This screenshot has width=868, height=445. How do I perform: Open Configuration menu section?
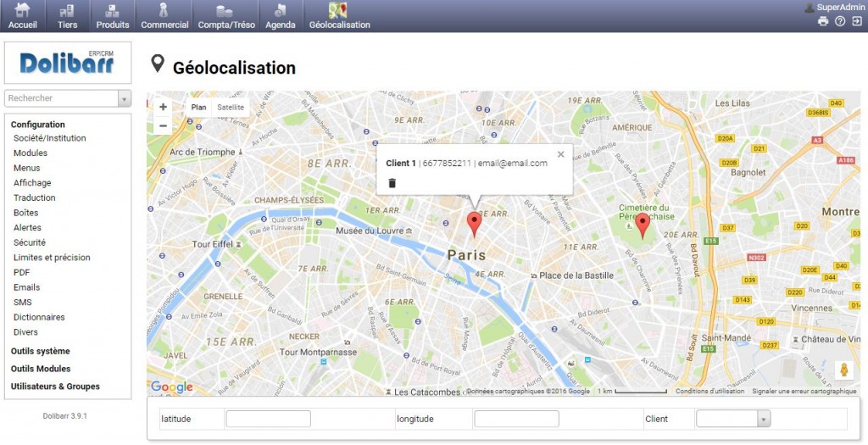click(37, 125)
